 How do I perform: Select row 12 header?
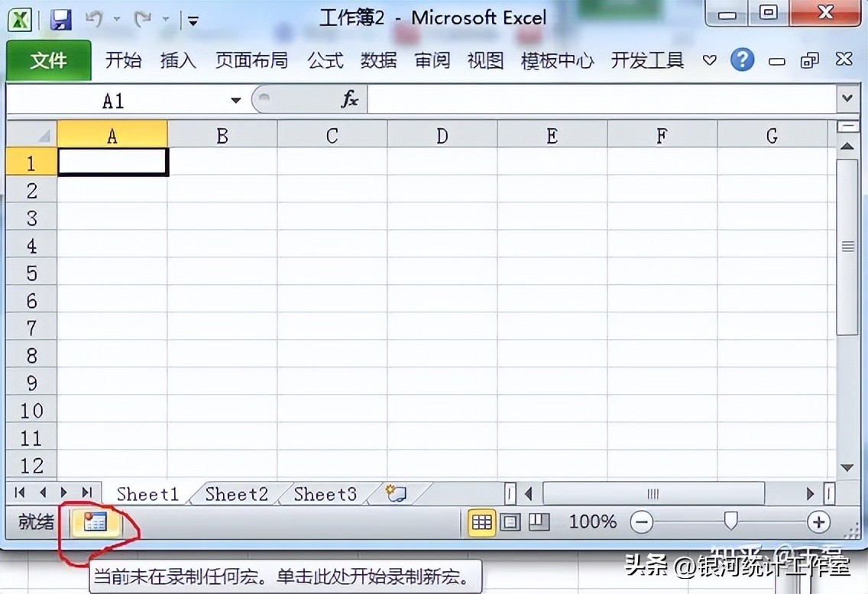[31, 466]
